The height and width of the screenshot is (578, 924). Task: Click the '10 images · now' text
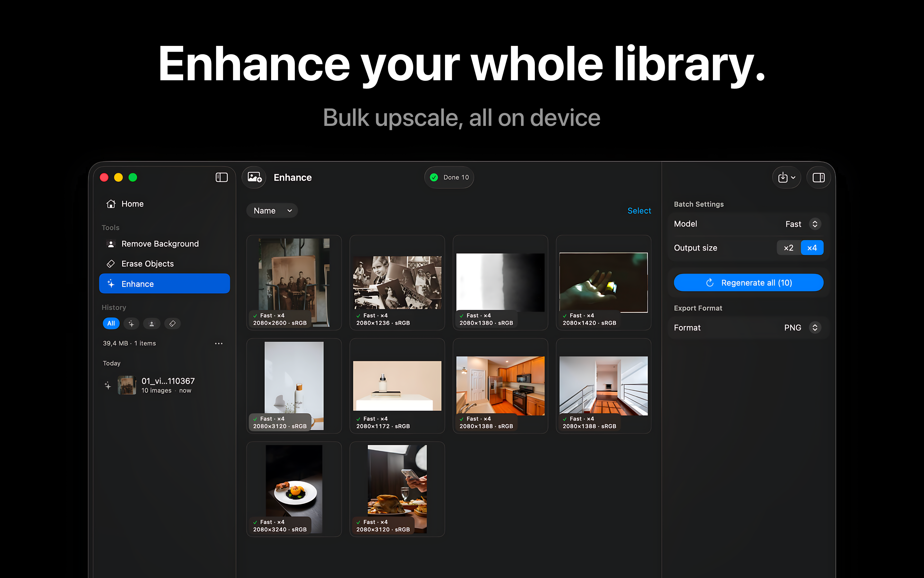[166, 390]
